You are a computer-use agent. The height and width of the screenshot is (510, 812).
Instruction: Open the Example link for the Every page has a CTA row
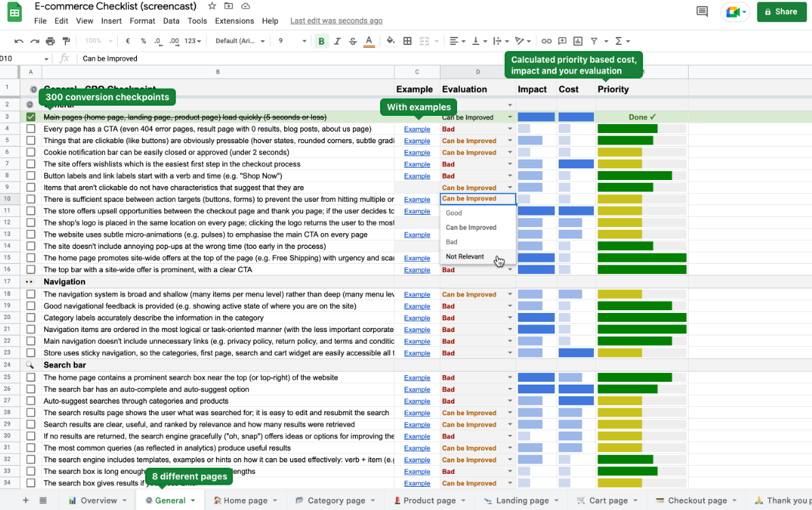(x=417, y=129)
